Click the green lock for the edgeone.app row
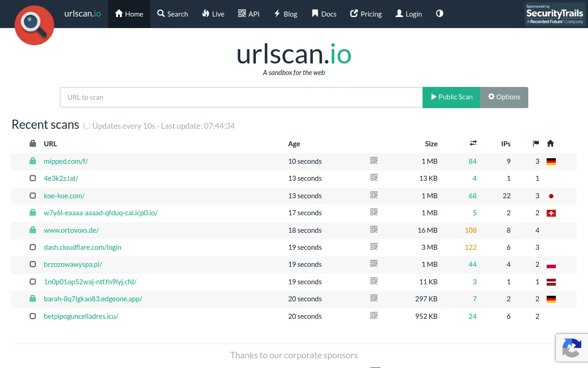The width and height of the screenshot is (588, 368). [33, 299]
